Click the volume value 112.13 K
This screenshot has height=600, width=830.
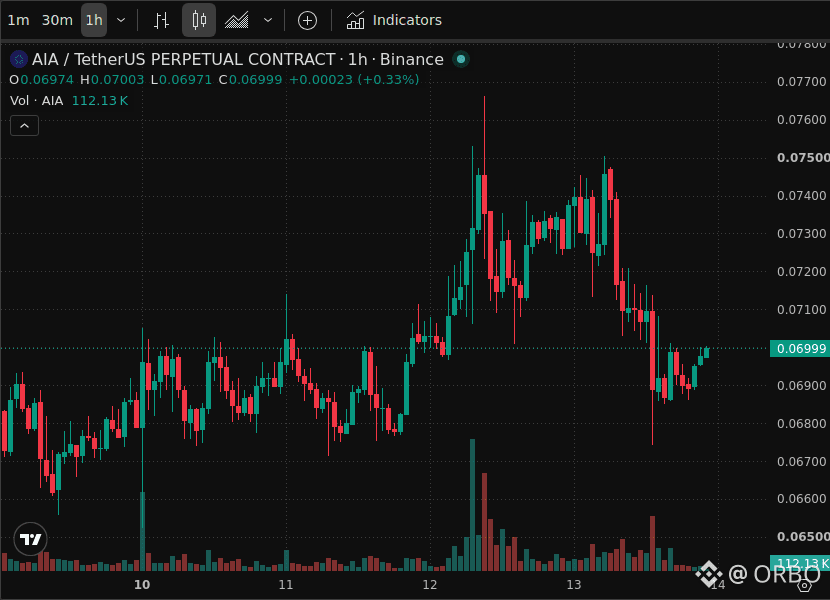100,101
